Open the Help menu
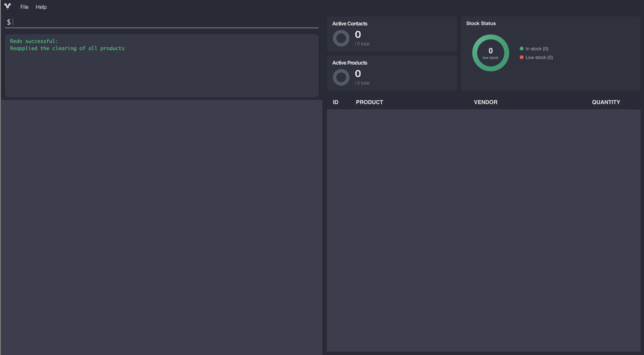 (x=41, y=7)
